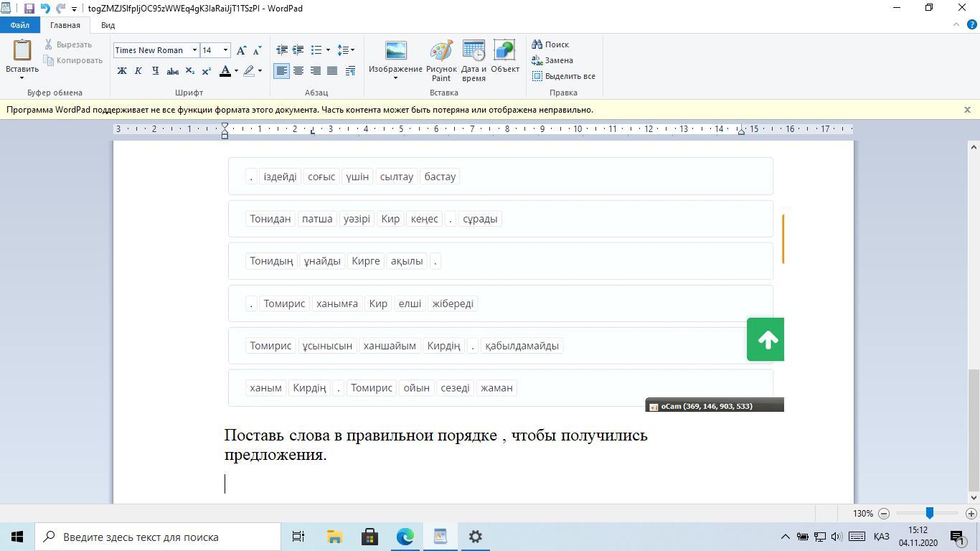Enable center text alignment
The width and height of the screenshot is (980, 551).
(x=298, y=71)
